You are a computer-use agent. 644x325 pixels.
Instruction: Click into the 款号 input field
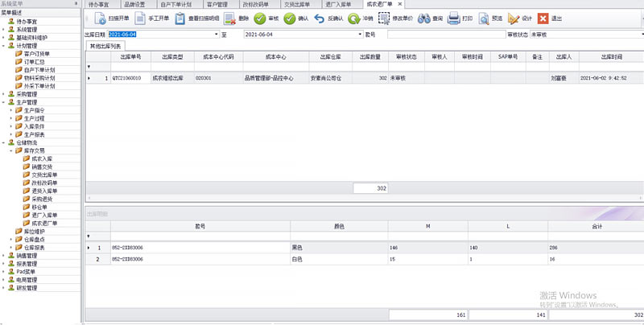point(444,35)
